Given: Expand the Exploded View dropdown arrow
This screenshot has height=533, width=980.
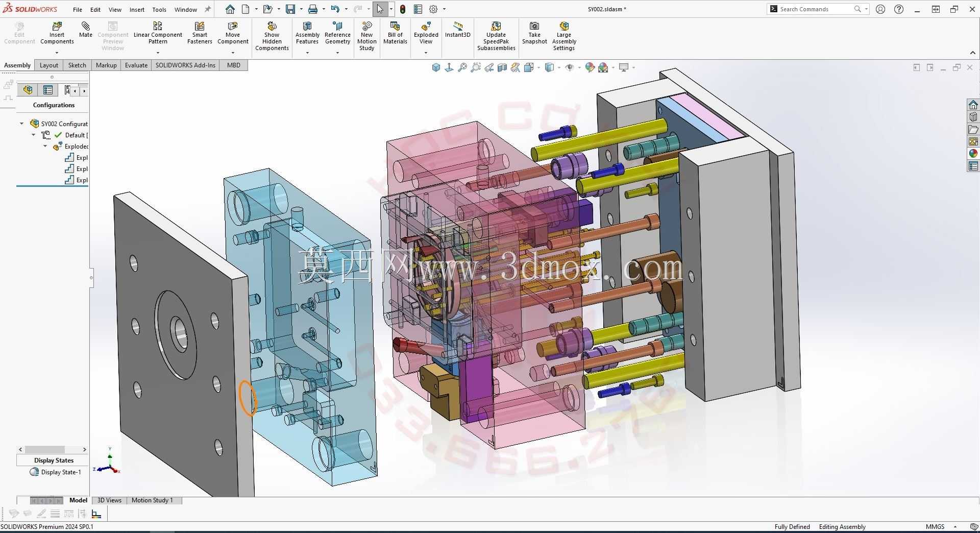Looking at the screenshot, I should [426, 53].
